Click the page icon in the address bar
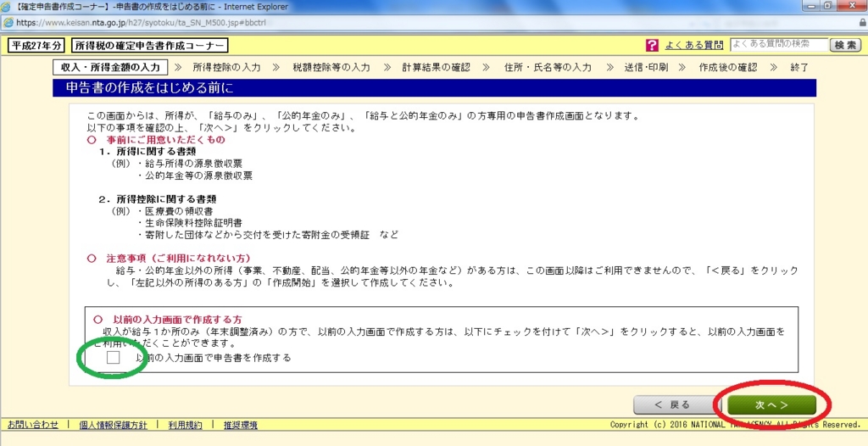Viewport: 868px width, 446px height. pos(8,23)
